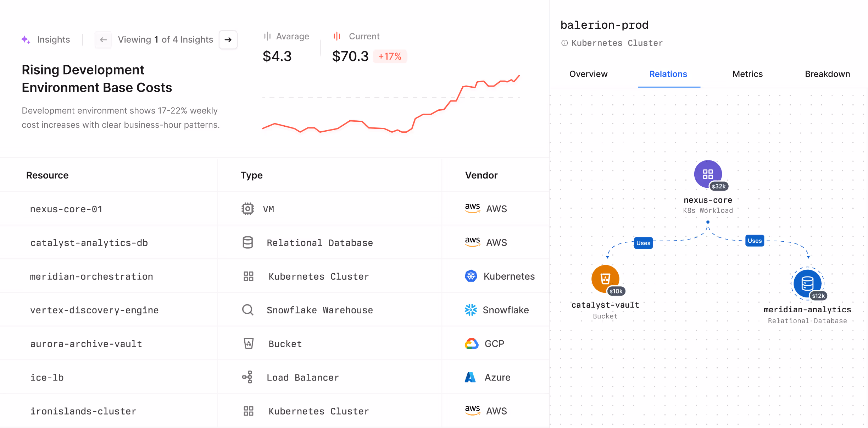Screen dimensions: 868x428
Task: Click the Load Balancer type icon
Action: coord(247,377)
